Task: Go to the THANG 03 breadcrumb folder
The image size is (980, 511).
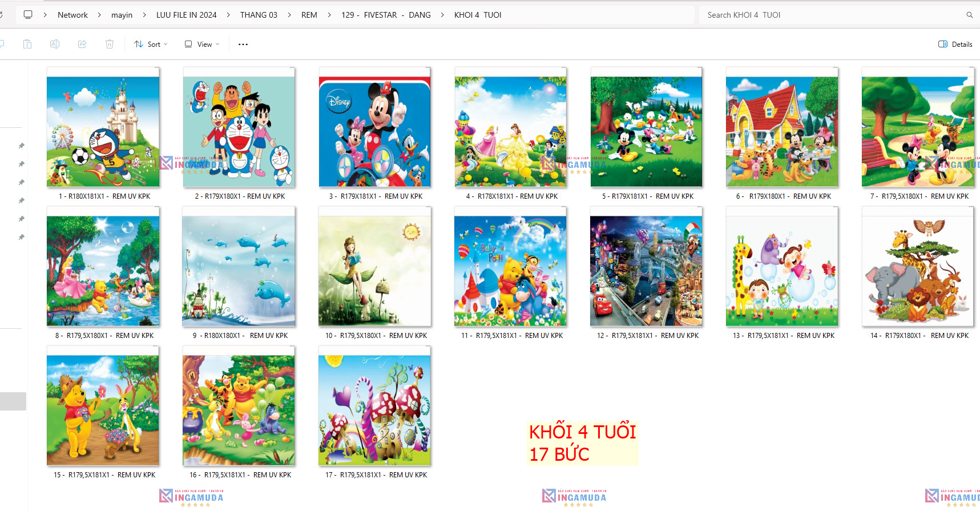Action: (x=259, y=15)
